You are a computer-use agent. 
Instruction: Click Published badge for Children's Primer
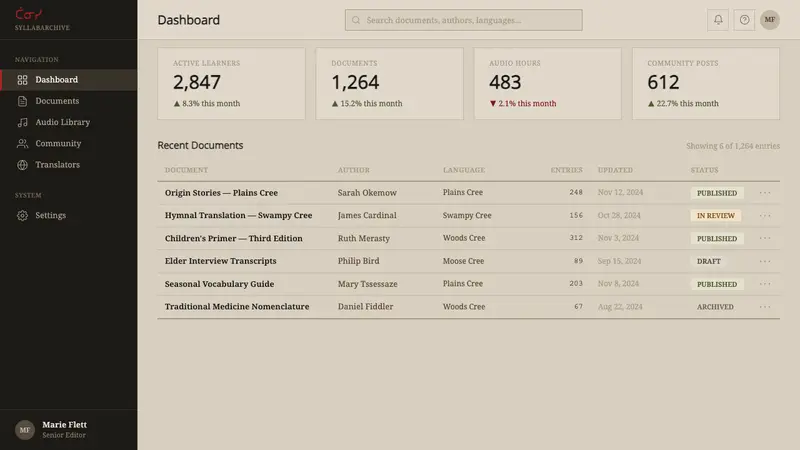coord(717,238)
